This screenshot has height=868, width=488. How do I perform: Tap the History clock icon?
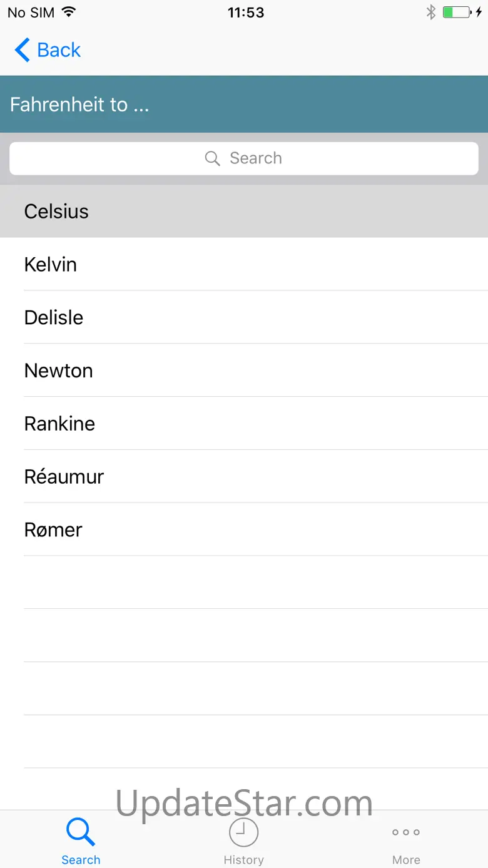pyautogui.click(x=243, y=832)
